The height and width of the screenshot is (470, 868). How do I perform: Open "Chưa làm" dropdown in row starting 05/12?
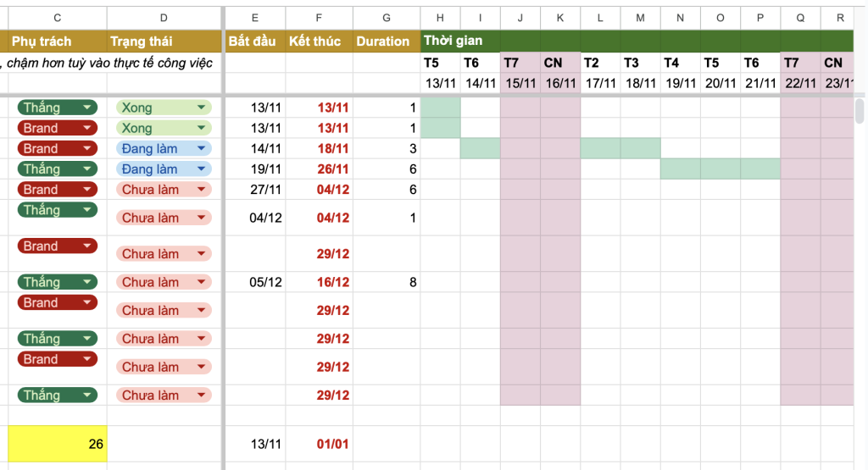pos(201,283)
